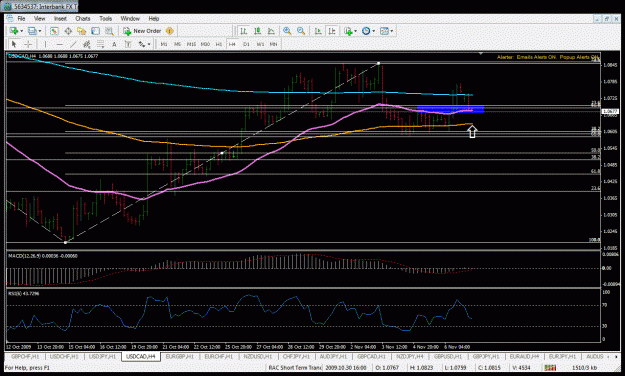This screenshot has height=376, width=625.
Task: Switch to the EURAUD,H4 chart tab
Action: (x=524, y=356)
